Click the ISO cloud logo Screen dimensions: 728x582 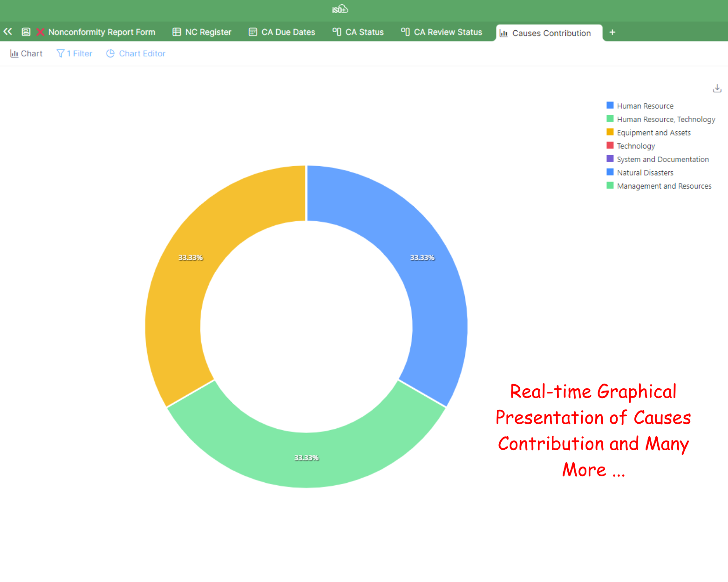340,9
